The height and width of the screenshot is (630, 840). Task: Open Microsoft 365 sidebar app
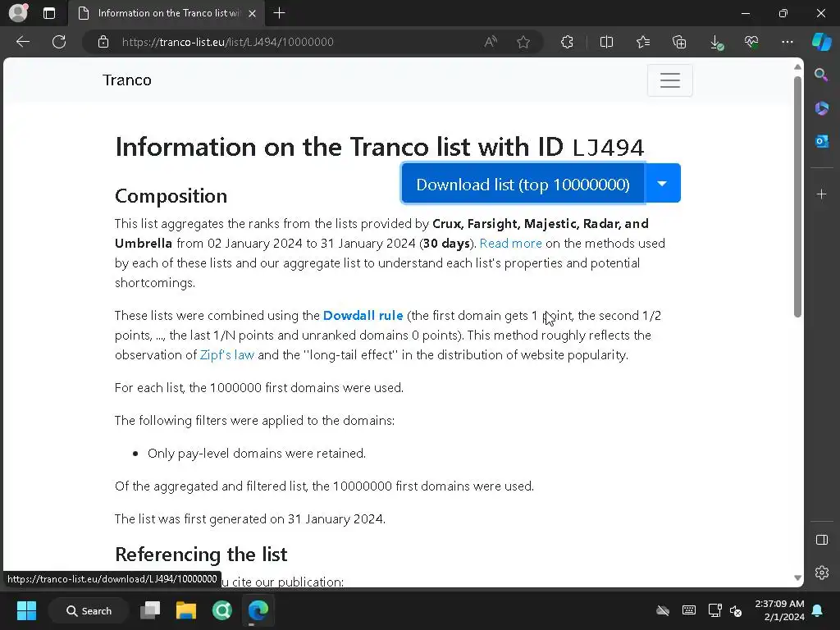(821, 108)
